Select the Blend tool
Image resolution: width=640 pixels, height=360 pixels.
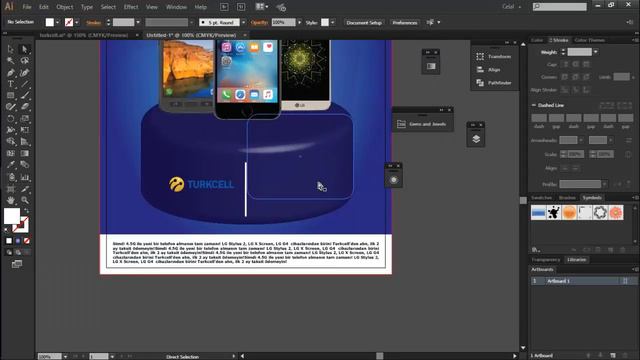click(x=24, y=165)
